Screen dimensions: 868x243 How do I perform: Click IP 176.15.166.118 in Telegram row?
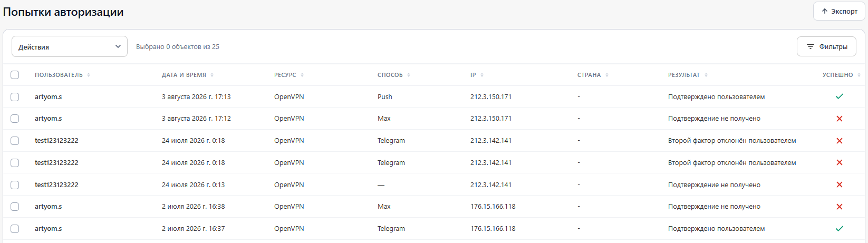pyautogui.click(x=493, y=229)
